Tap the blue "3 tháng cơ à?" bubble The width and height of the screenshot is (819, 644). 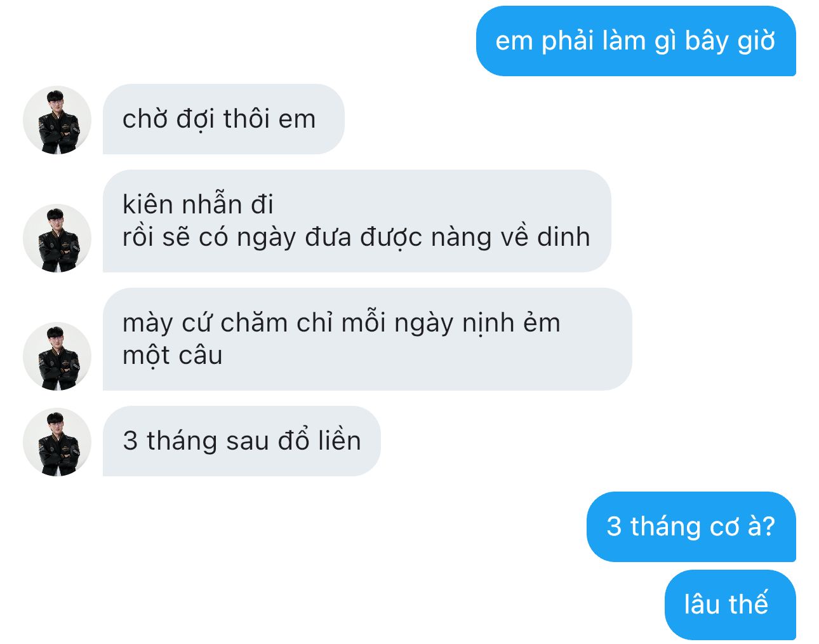[x=691, y=527]
